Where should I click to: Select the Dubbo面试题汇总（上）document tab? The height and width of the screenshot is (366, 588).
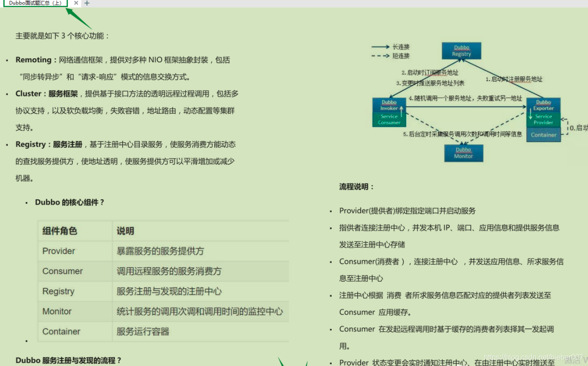pyautogui.click(x=35, y=3)
